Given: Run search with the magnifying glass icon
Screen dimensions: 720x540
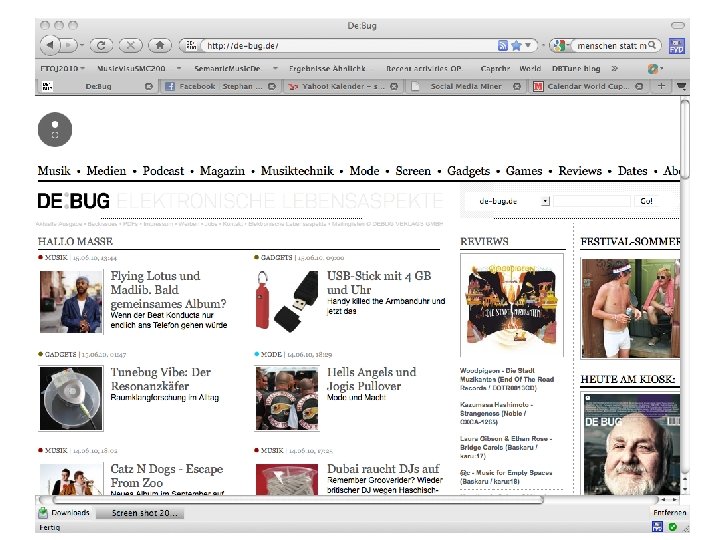Looking at the screenshot, I should click(652, 45).
